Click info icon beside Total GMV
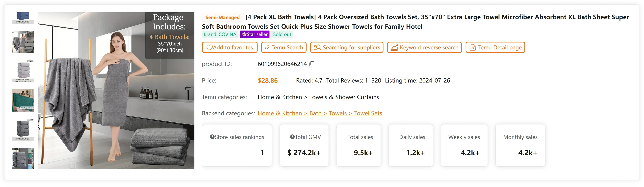 [x=292, y=137]
